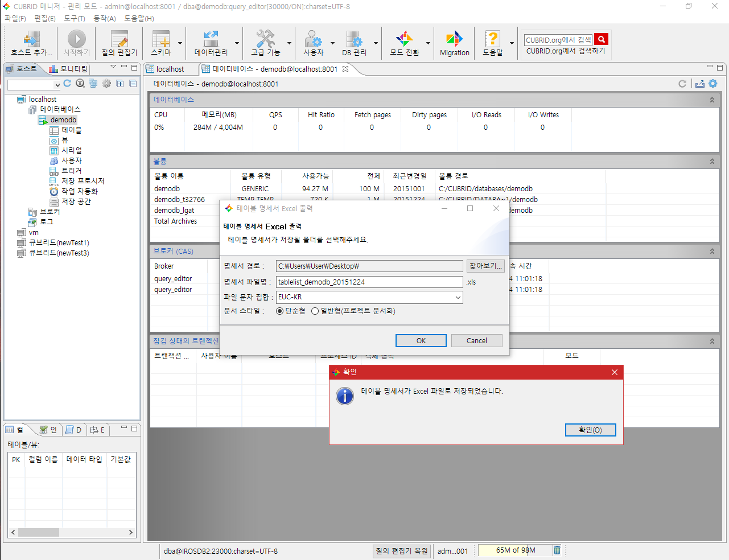This screenshot has height=560, width=729.
Task: Click the 명세서 파일명 input field
Action: (x=369, y=282)
